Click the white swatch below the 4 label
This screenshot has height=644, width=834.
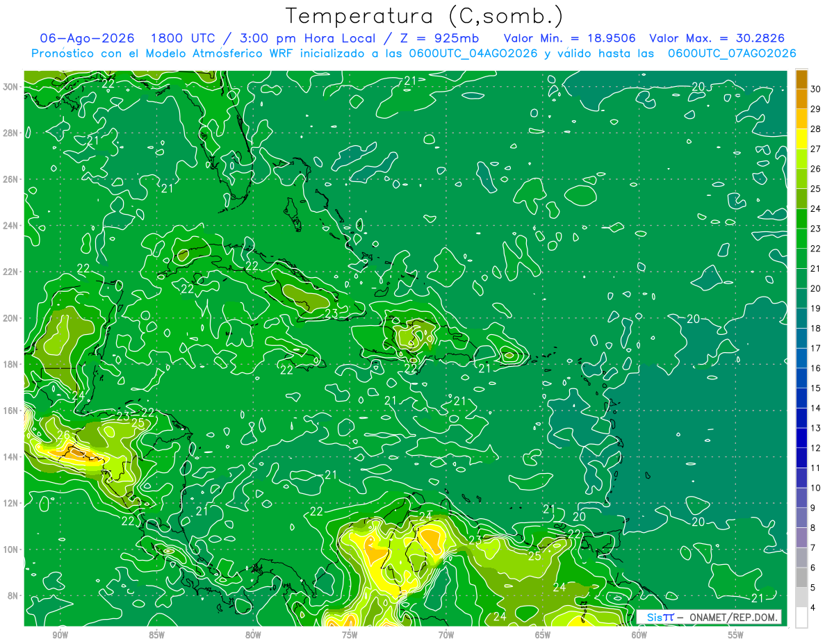coord(801,618)
